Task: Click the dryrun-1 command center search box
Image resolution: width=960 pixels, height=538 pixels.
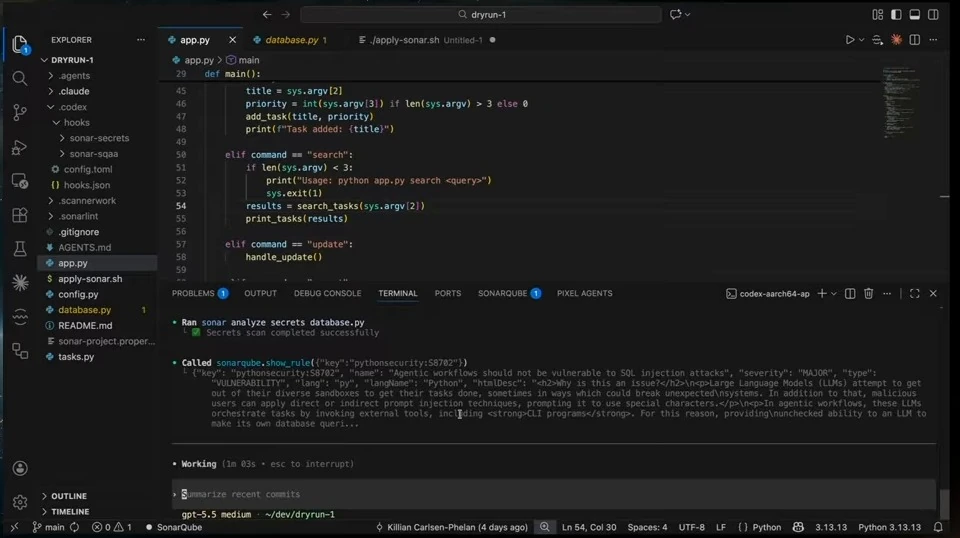Action: [x=481, y=14]
